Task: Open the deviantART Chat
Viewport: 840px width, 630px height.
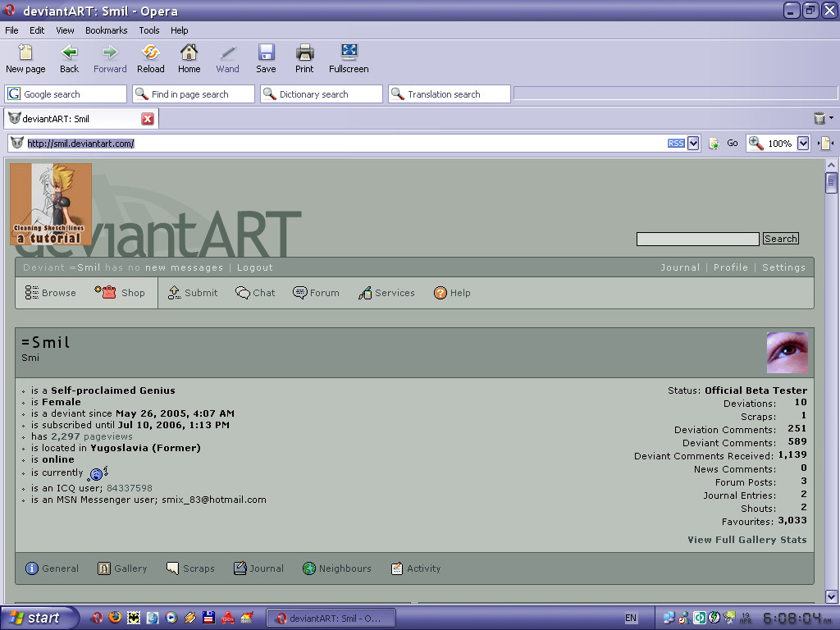Action: (255, 293)
